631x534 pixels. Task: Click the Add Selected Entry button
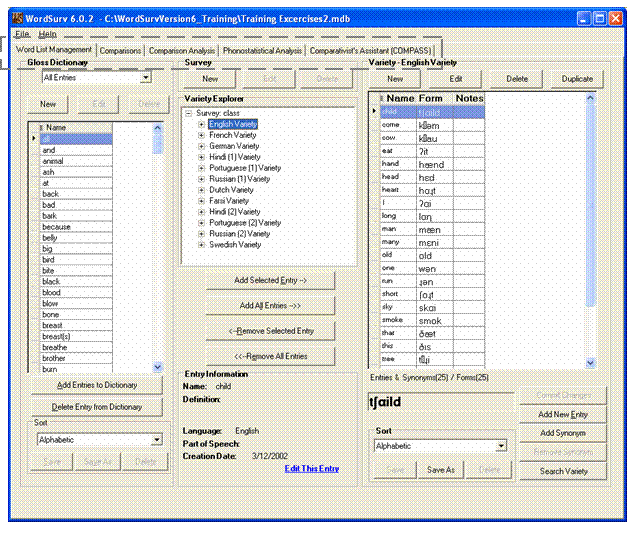[270, 281]
